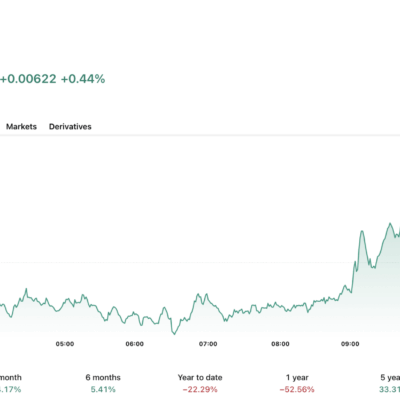
Task: Open the Markets tab
Action: pyautogui.click(x=21, y=127)
